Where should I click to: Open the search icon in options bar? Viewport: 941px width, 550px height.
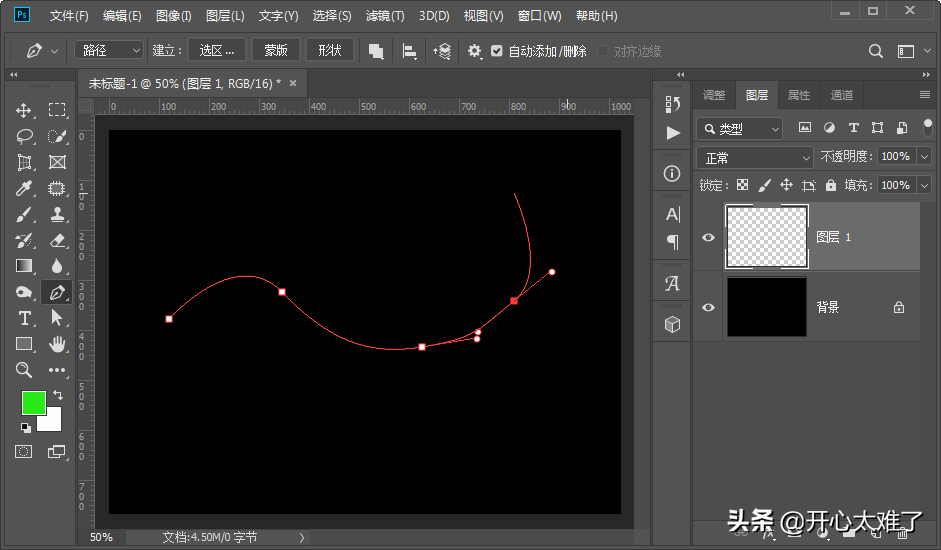coord(876,52)
